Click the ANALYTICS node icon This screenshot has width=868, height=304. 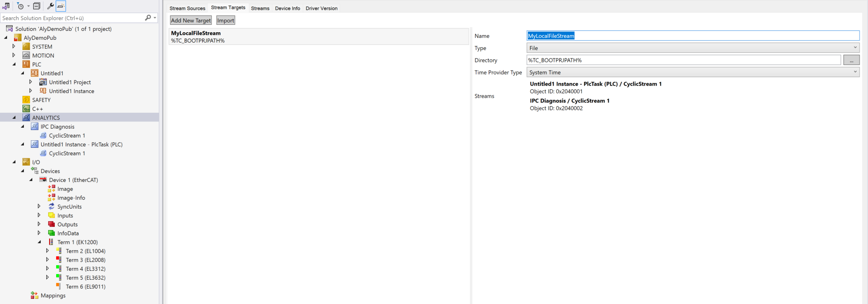(26, 118)
